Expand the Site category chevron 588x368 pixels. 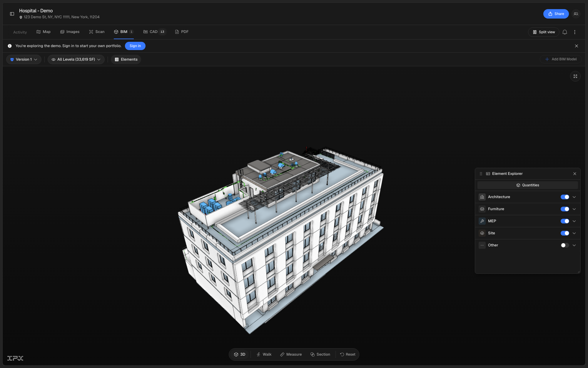click(x=574, y=233)
